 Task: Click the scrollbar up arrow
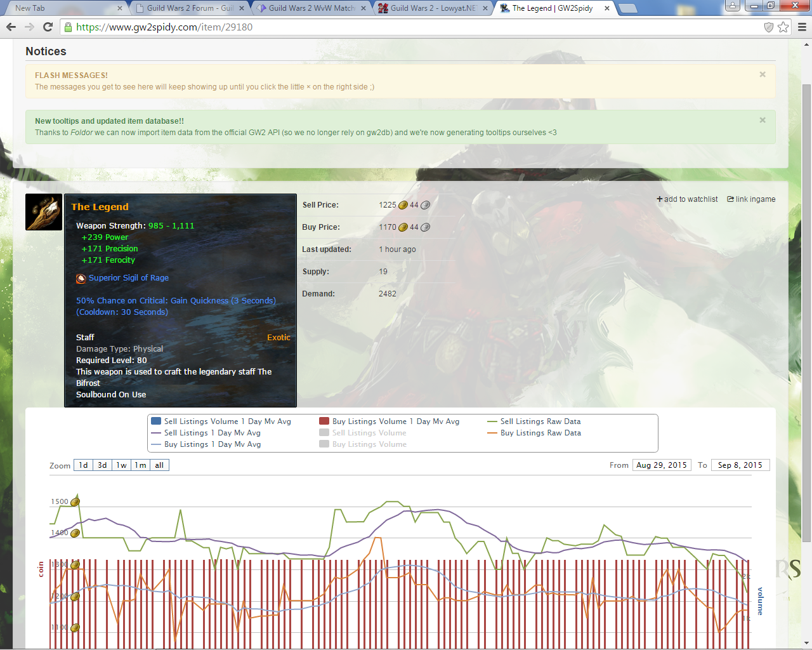pyautogui.click(x=807, y=44)
